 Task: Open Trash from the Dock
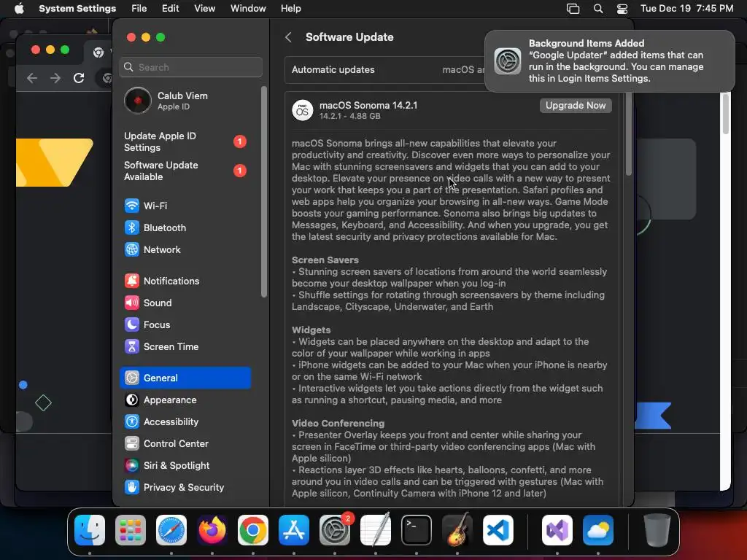[657, 530]
